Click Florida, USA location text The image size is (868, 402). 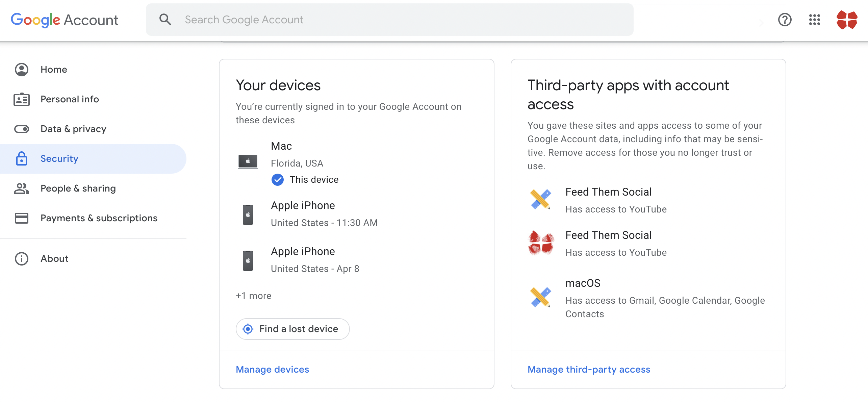pyautogui.click(x=297, y=164)
